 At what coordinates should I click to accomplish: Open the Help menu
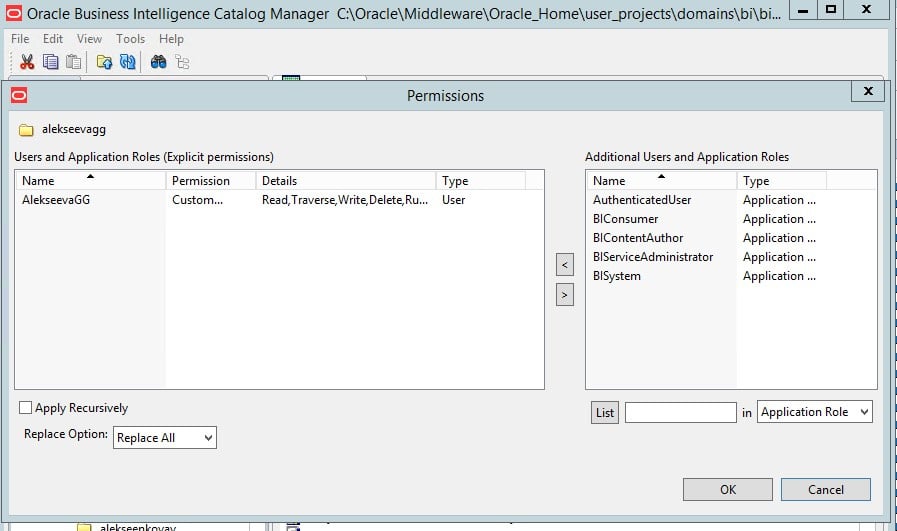pyautogui.click(x=171, y=39)
